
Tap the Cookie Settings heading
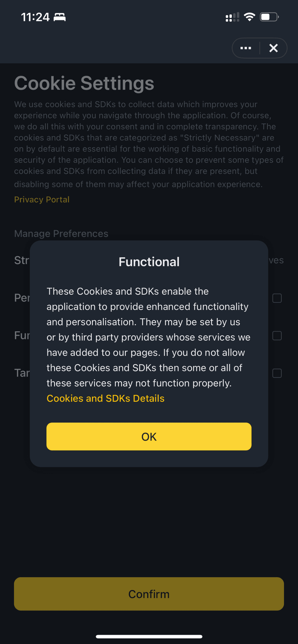tap(84, 83)
